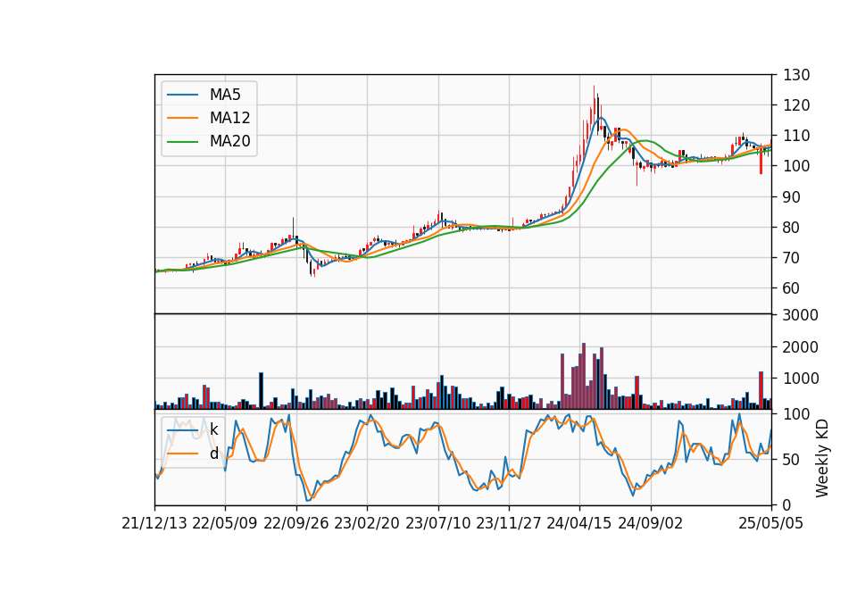Click the blue MA5 legend line sample
Viewport: 857px width, 616px height.
[182, 95]
